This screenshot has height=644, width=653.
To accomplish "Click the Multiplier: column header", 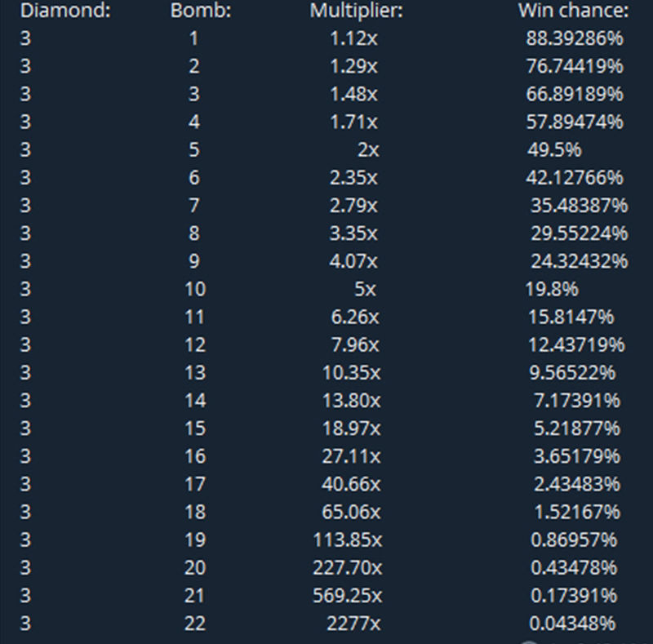I will (x=357, y=11).
